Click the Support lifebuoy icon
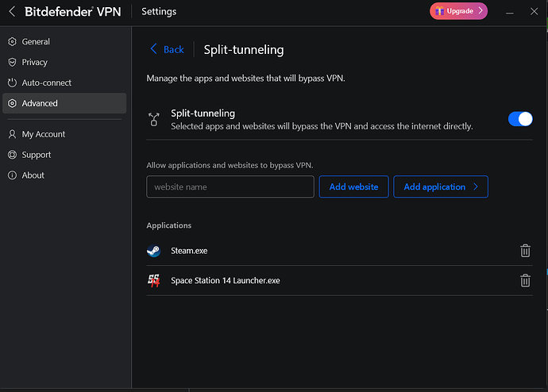 click(x=12, y=155)
